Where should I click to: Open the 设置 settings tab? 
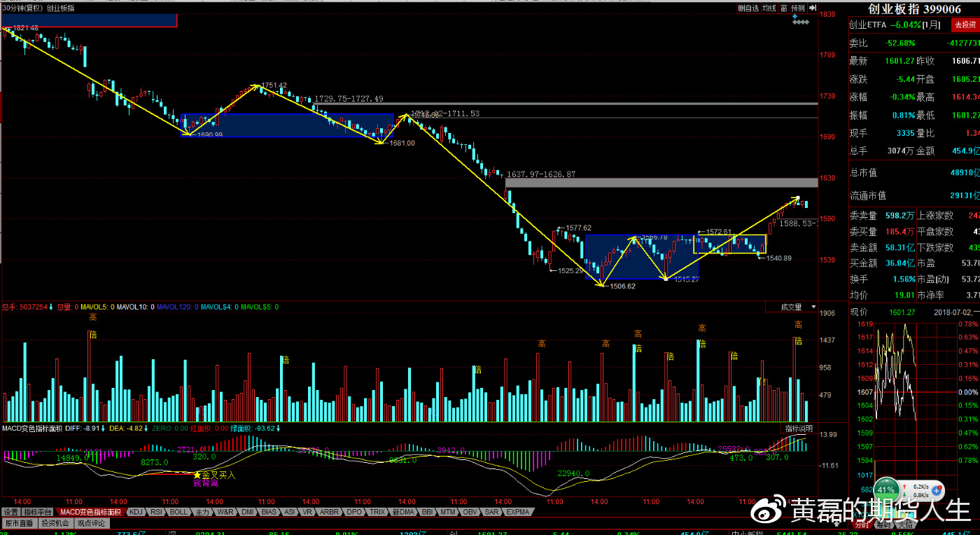(x=10, y=512)
